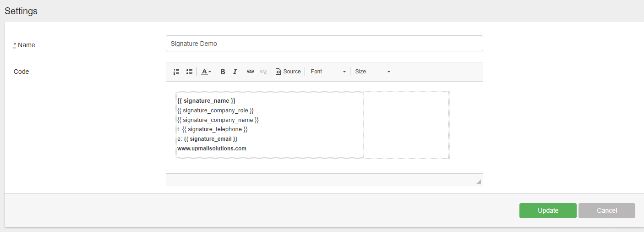Image resolution: width=644 pixels, height=232 pixels.
Task: Click the Cancel button
Action: 607,210
